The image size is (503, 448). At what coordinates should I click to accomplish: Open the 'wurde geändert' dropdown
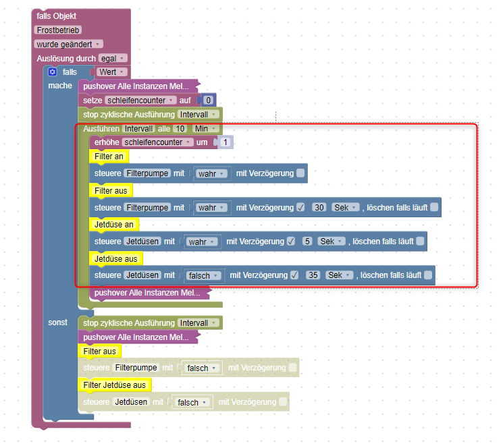click(x=68, y=45)
